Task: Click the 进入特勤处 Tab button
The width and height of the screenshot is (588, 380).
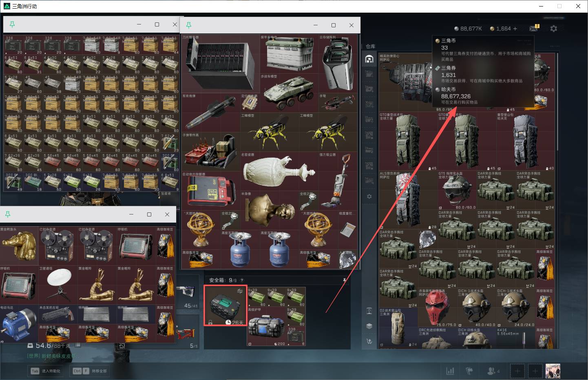Action: click(x=46, y=371)
